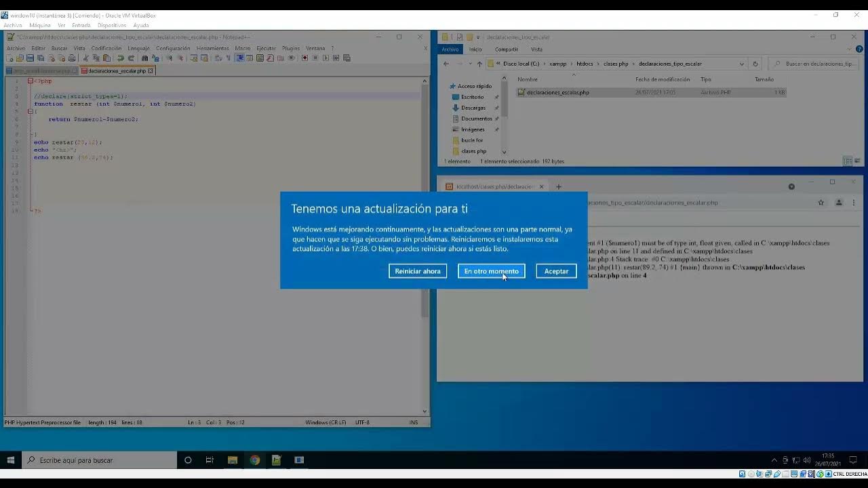Viewport: 868px width, 488px height.
Task: Click the Notepad++ Print toolbar icon
Action: click(71, 58)
